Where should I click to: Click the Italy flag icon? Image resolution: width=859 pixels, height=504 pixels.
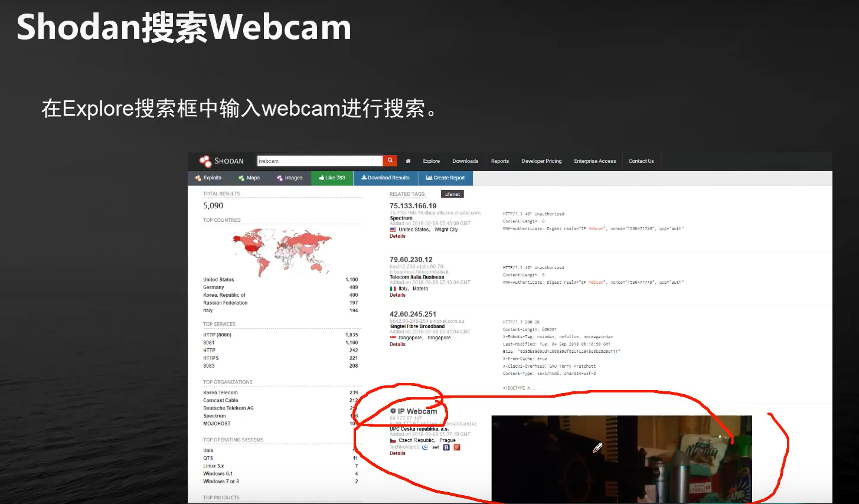393,289
